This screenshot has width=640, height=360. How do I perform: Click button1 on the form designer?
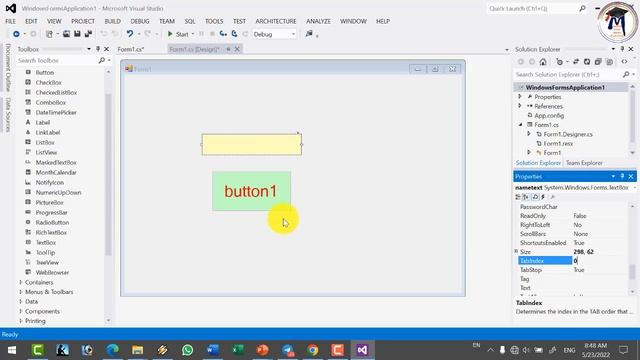pos(251,191)
